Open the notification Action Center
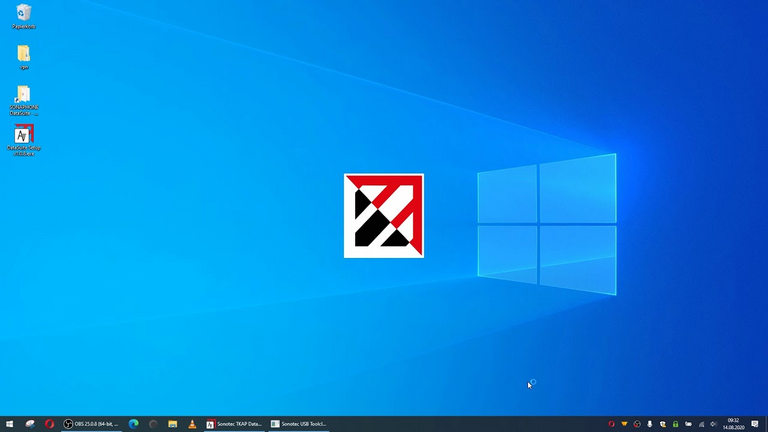Image resolution: width=768 pixels, height=432 pixels. 755,424
